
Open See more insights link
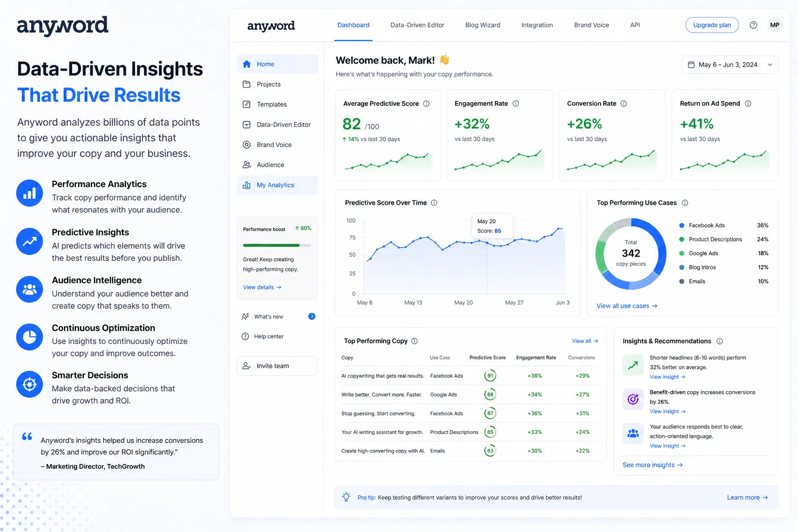(x=653, y=465)
